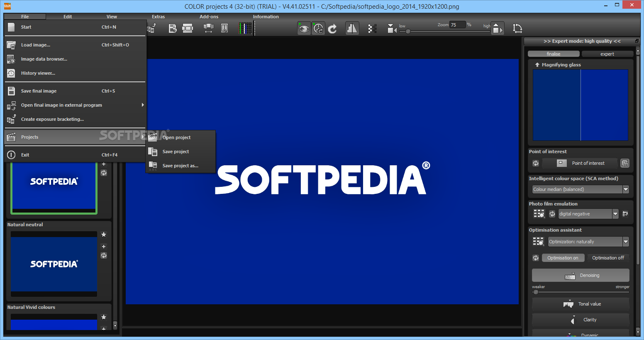The image size is (644, 340).
Task: Toggle the eye preview button in toolbar
Action: [304, 28]
